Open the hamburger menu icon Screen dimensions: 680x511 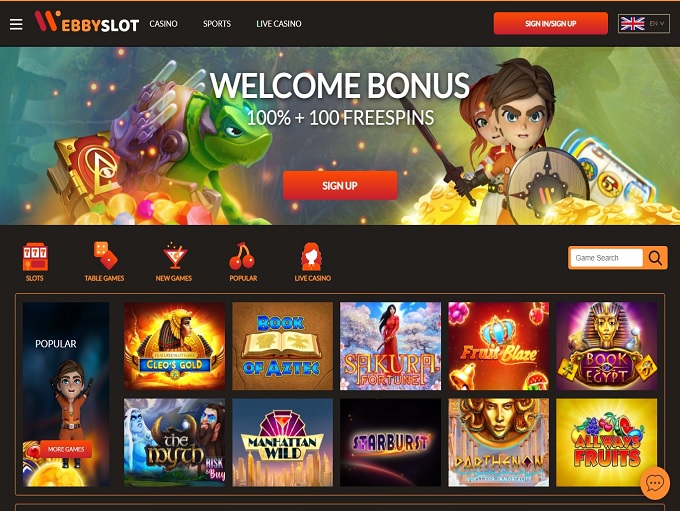pos(16,24)
